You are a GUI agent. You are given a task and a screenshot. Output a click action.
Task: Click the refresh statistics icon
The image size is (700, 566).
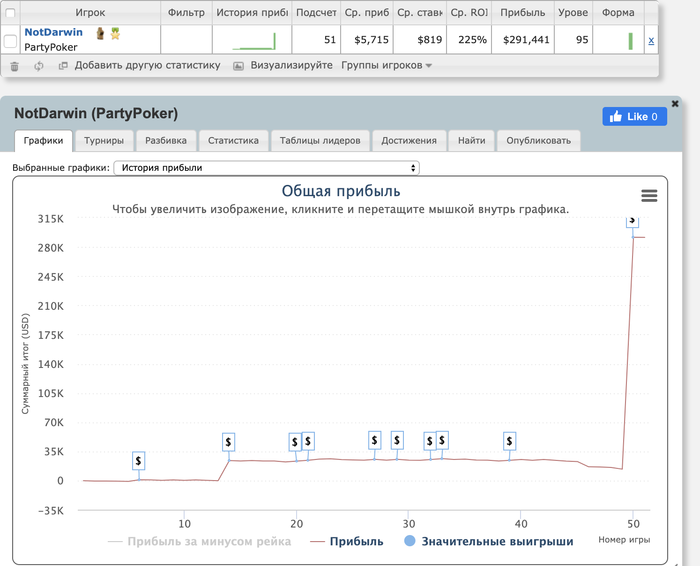coord(39,66)
